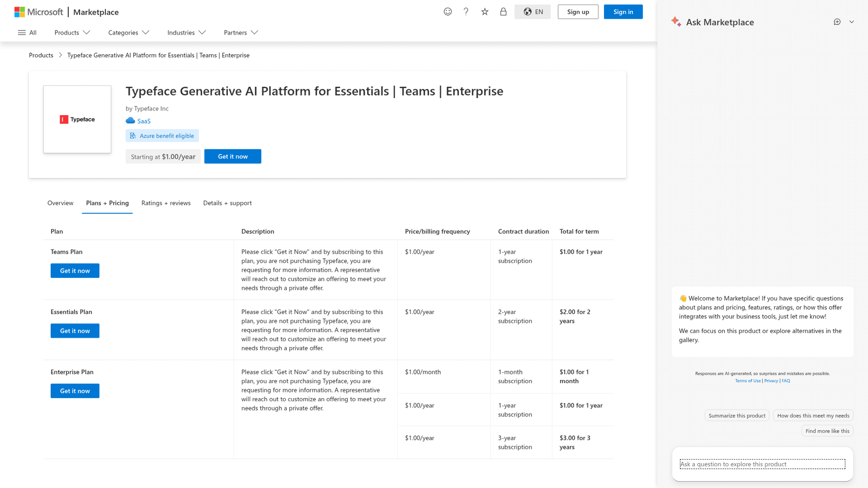Click the Sign in button
868x488 pixels.
coord(623,12)
